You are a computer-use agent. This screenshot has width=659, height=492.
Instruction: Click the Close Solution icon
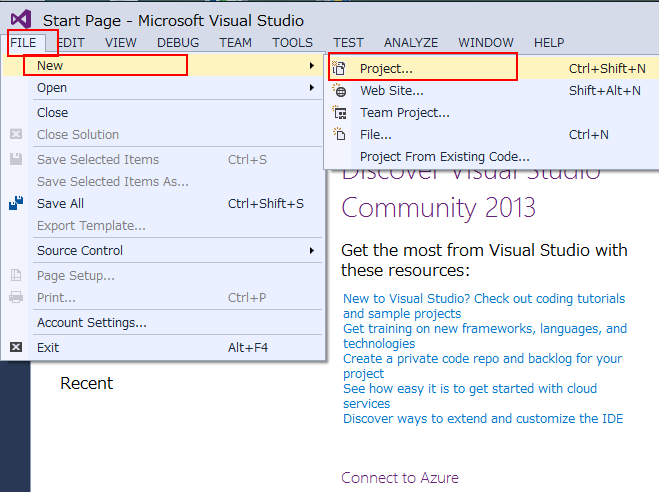[x=16, y=134]
